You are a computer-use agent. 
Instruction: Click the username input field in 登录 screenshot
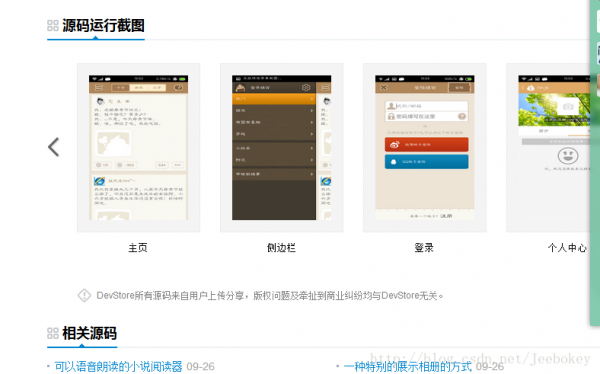coord(426,106)
